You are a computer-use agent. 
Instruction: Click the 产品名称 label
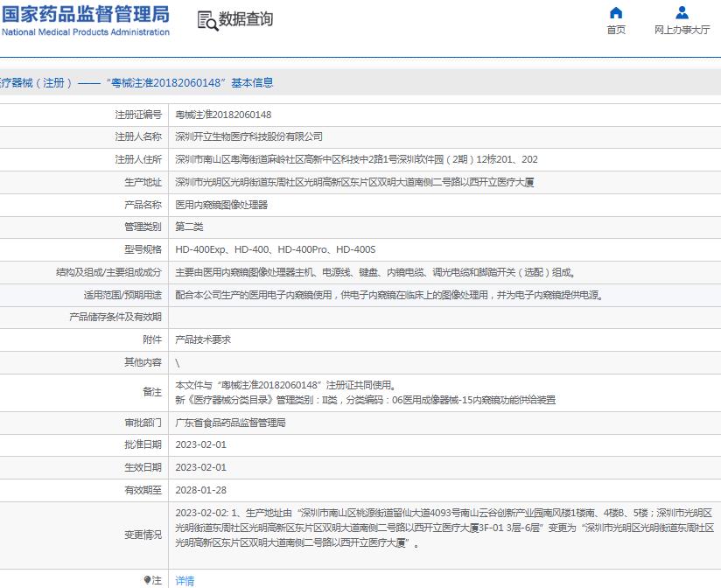click(x=143, y=205)
